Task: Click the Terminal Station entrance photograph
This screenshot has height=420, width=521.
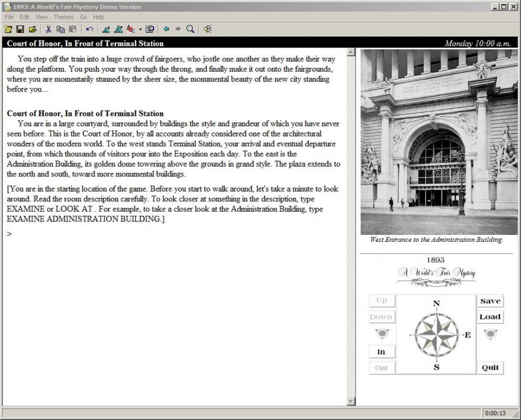Action: pos(439,142)
